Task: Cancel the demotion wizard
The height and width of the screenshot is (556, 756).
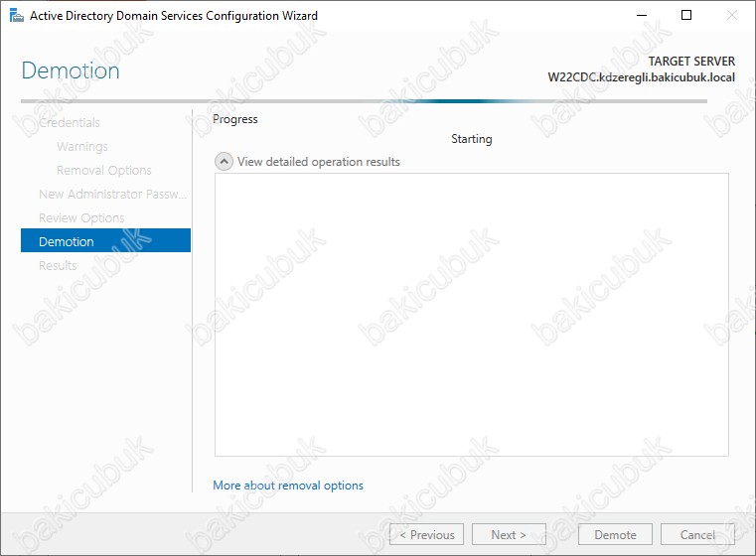Action: [697, 534]
